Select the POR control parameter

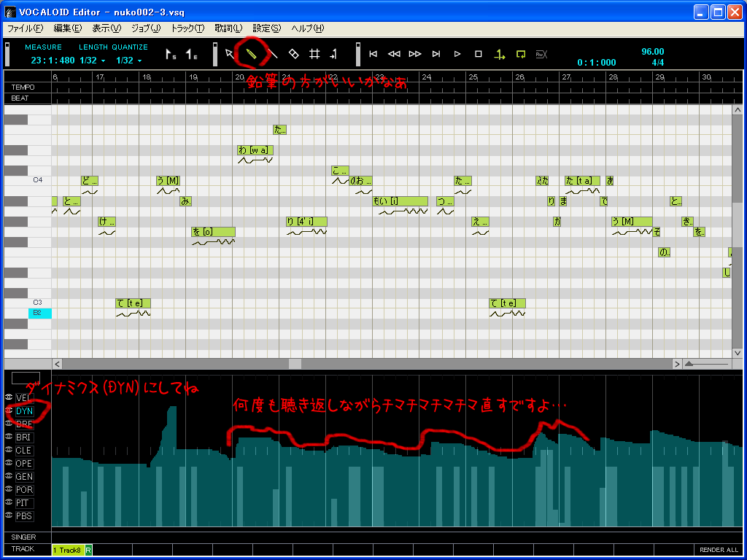[24, 489]
